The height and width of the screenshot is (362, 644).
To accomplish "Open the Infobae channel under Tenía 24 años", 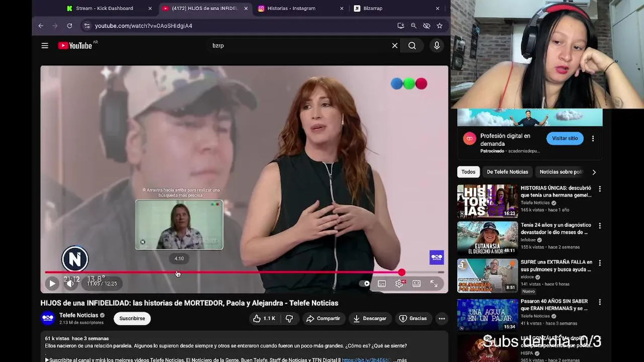I will (528, 240).
